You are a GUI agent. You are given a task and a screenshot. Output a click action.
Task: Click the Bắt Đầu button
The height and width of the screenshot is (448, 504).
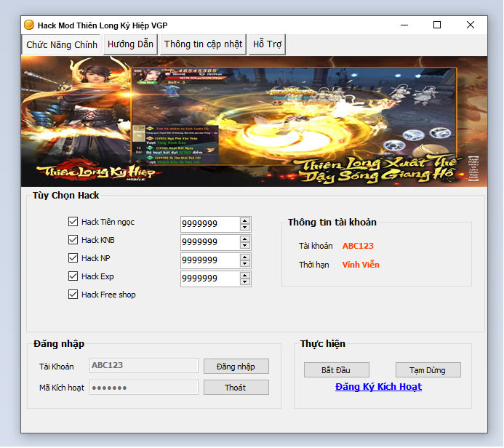[336, 370]
